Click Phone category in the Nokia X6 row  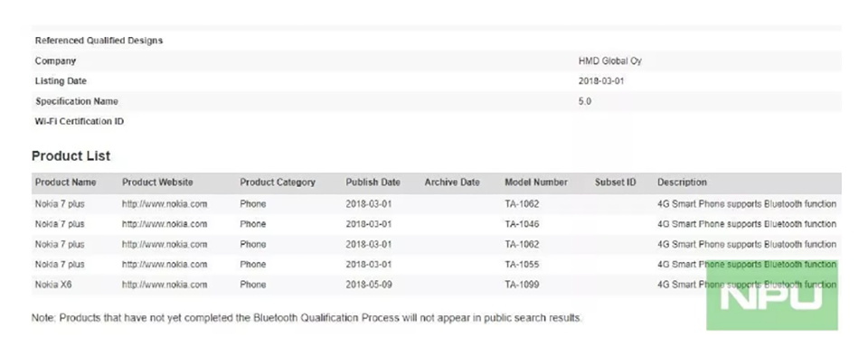click(x=253, y=286)
